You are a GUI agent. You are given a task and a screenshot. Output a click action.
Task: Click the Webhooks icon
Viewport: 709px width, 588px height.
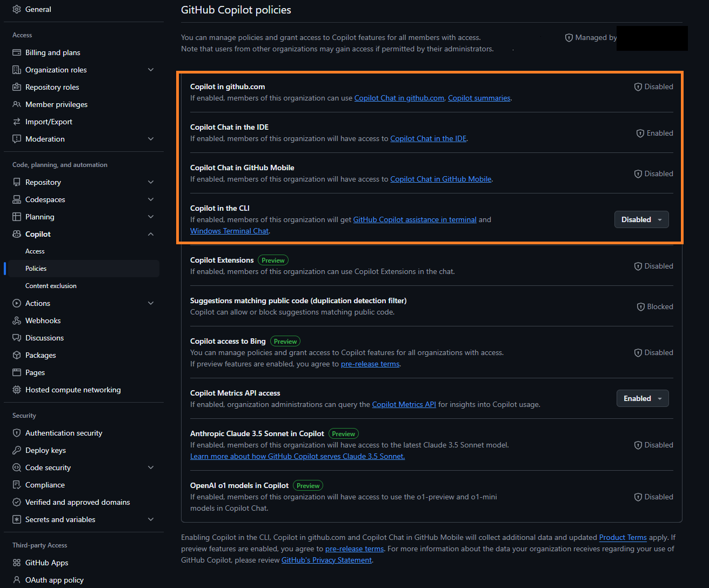[x=17, y=320]
